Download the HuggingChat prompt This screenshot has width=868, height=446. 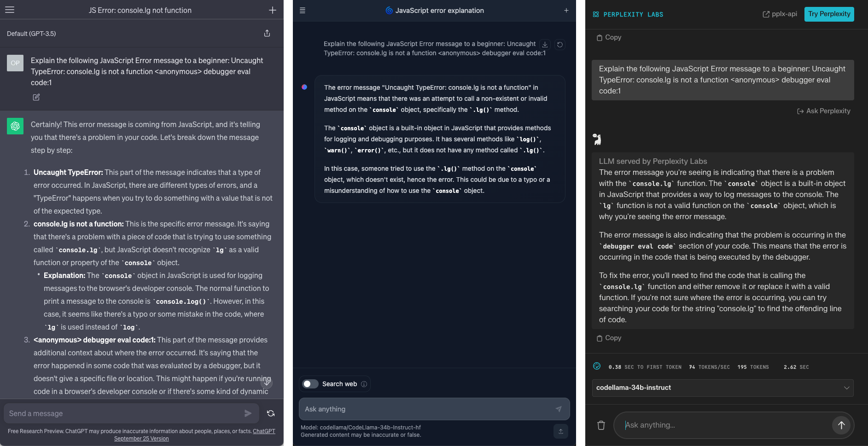[545, 45]
